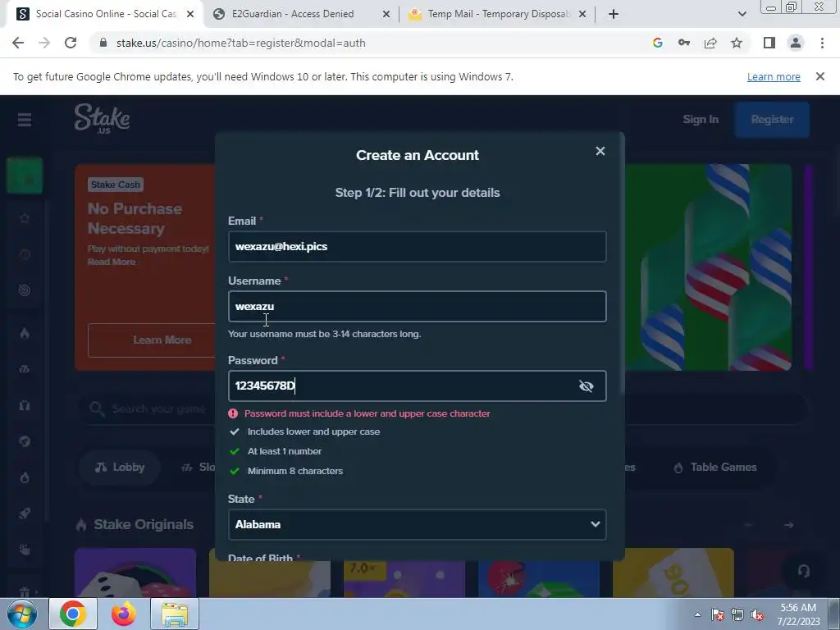840x630 pixels.
Task: Reload the current page
Action: (x=71, y=43)
